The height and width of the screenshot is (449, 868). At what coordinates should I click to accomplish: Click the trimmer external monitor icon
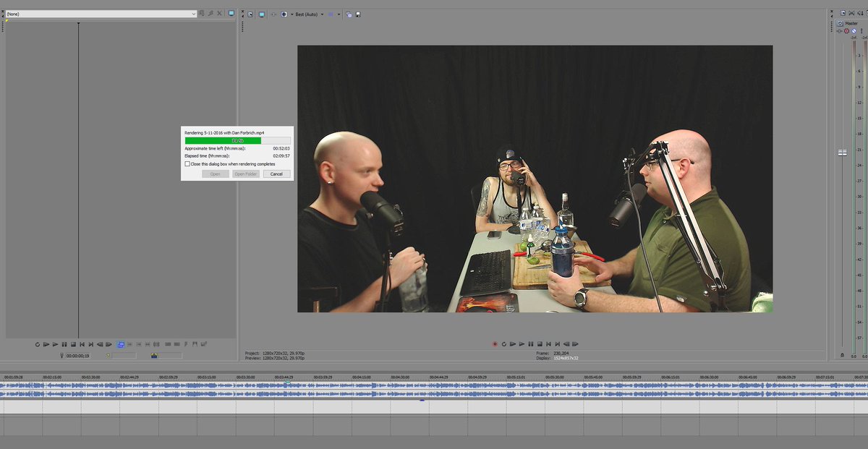pos(231,13)
